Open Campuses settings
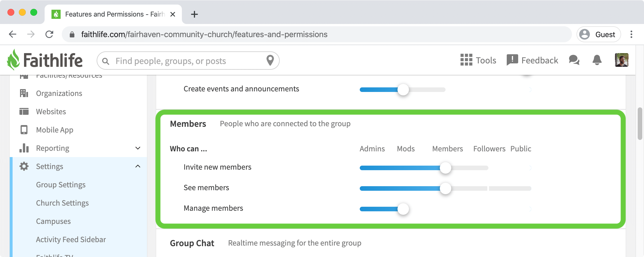The height and width of the screenshot is (257, 644). click(53, 221)
